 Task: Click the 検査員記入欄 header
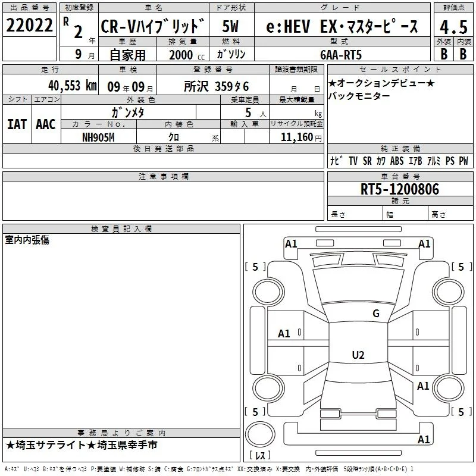(121, 229)
